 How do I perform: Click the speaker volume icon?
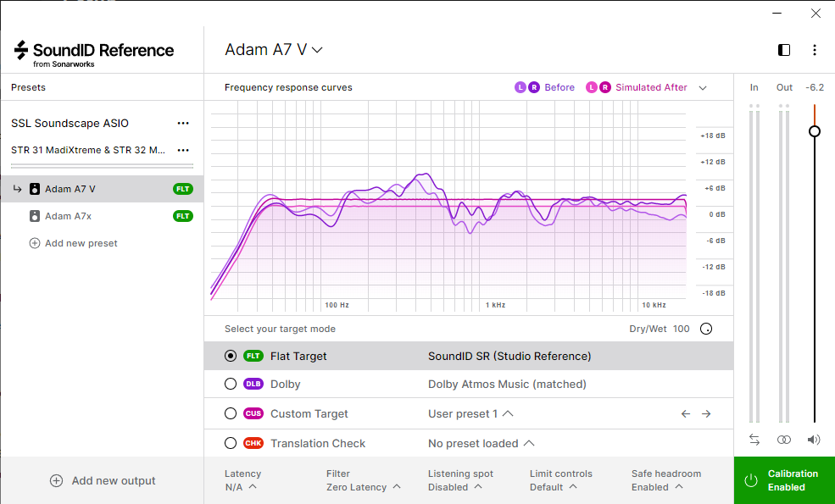[813, 439]
